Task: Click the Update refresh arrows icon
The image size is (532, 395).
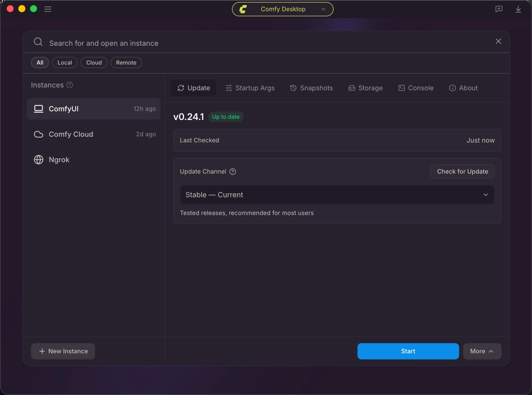Action: 181,88
